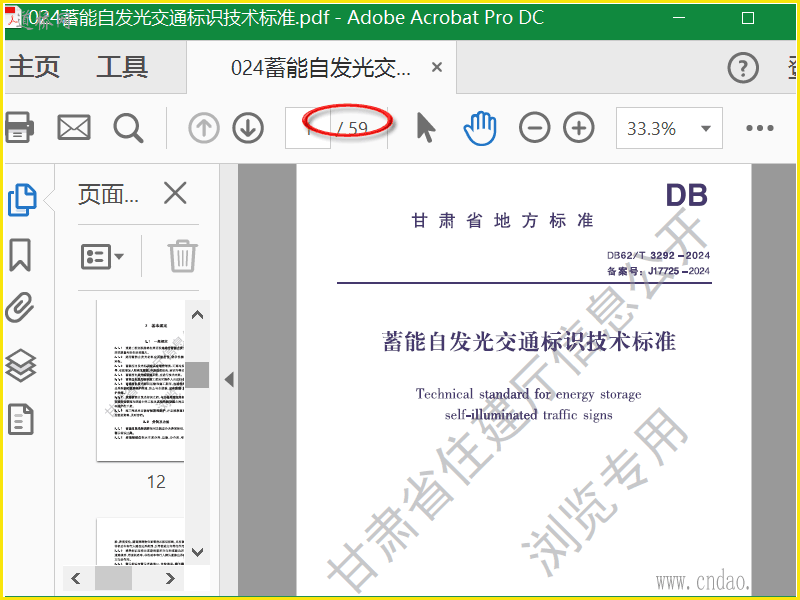Click the thumbnail below page 12
Screen dimensions: 800x600
click(140, 541)
